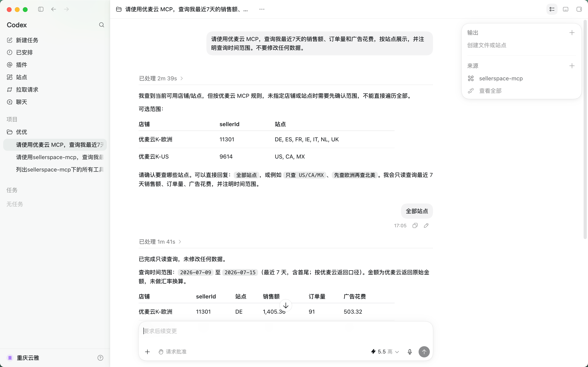Open the 5.5 高 model dropdown
588x367 pixels.
(385, 352)
